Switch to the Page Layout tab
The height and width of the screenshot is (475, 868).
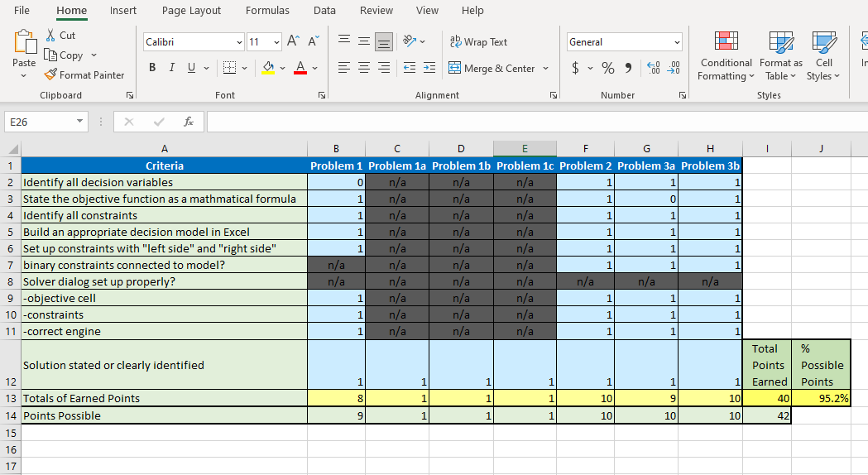pos(191,11)
